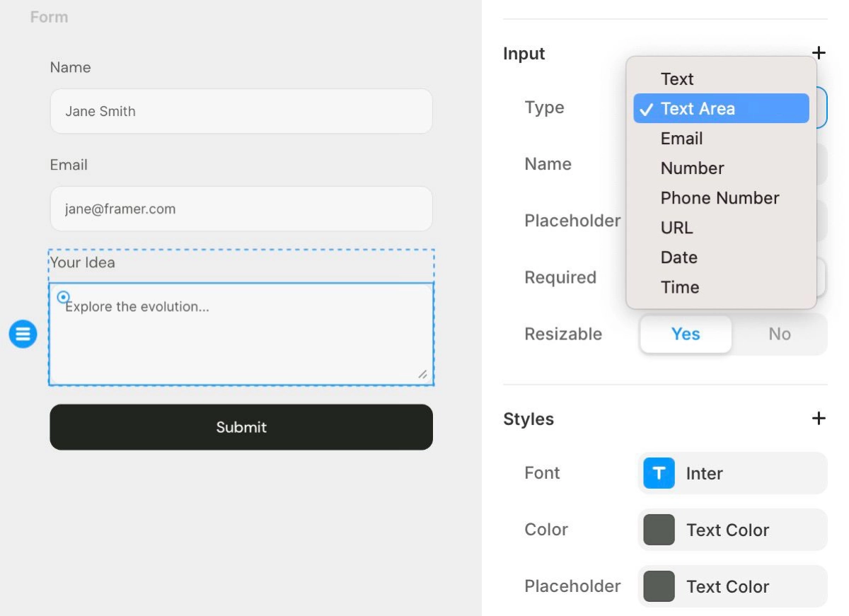Set Resizable to No

tap(779, 335)
